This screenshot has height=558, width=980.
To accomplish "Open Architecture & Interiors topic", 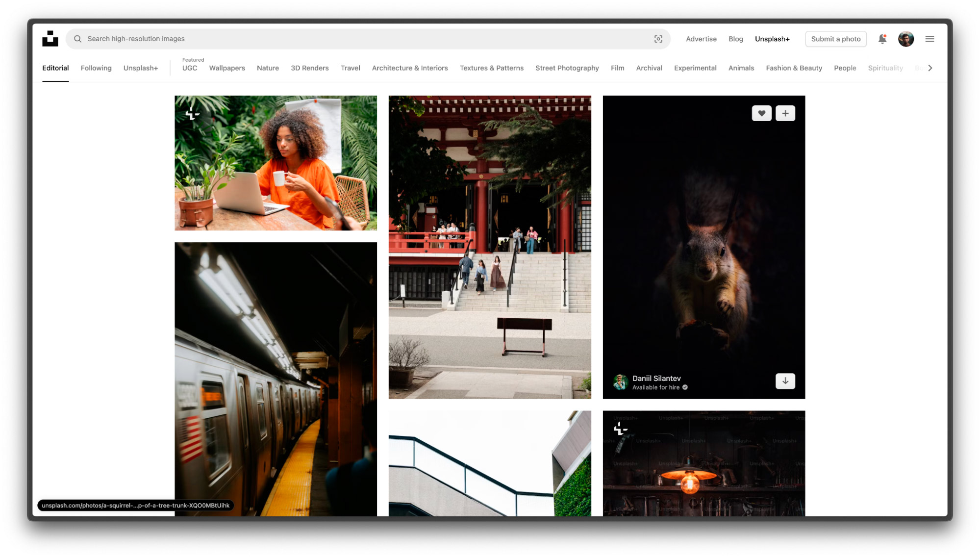I will click(x=409, y=68).
